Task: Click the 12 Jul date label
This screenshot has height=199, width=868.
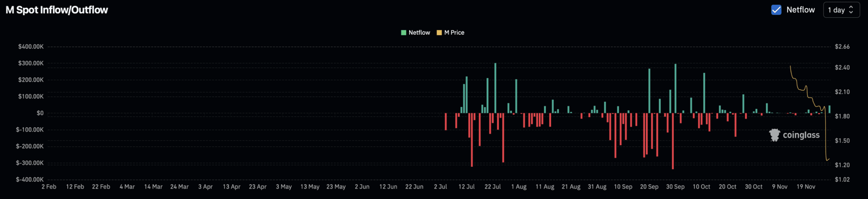Action: coord(467,186)
